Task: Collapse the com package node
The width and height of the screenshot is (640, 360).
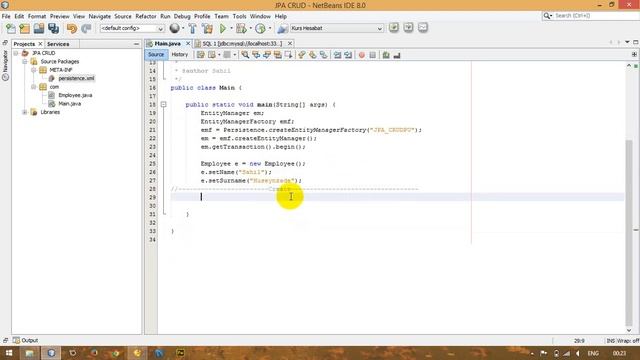Action: [34, 87]
